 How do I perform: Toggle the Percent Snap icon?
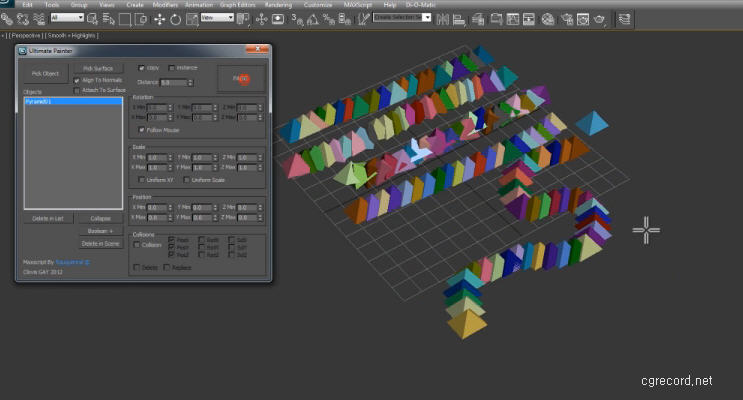(x=329, y=19)
